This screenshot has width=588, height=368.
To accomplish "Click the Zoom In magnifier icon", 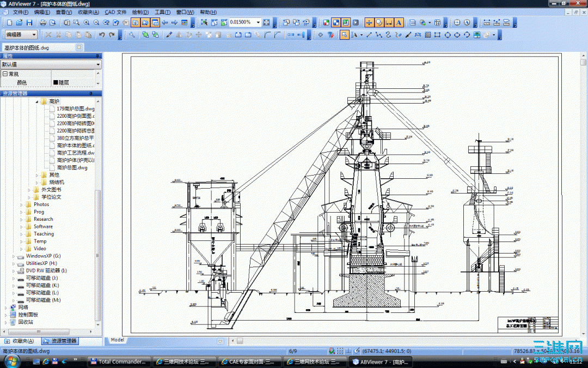I will pyautogui.click(x=87, y=22).
